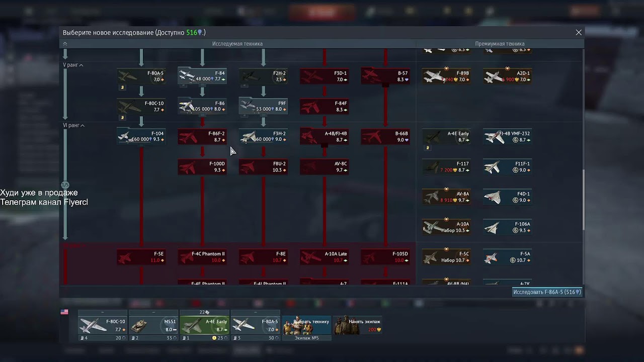Select the F-5C pack premium aircraft
644x362 pixels.
pyautogui.click(x=446, y=257)
